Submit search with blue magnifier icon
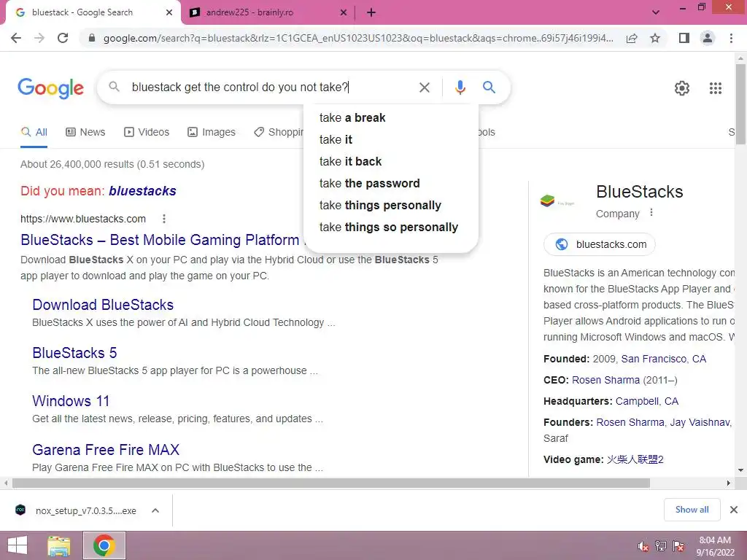The height and width of the screenshot is (560, 747). point(489,87)
